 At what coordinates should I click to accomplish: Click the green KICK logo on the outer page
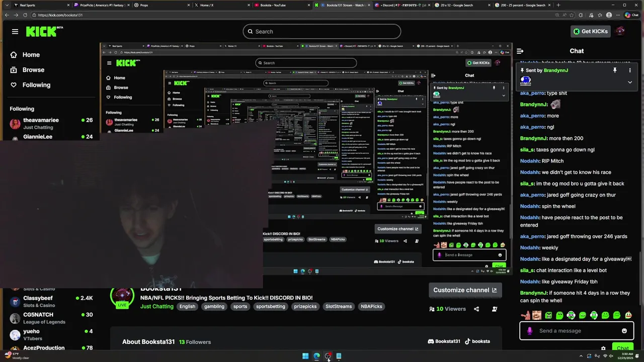point(42,31)
